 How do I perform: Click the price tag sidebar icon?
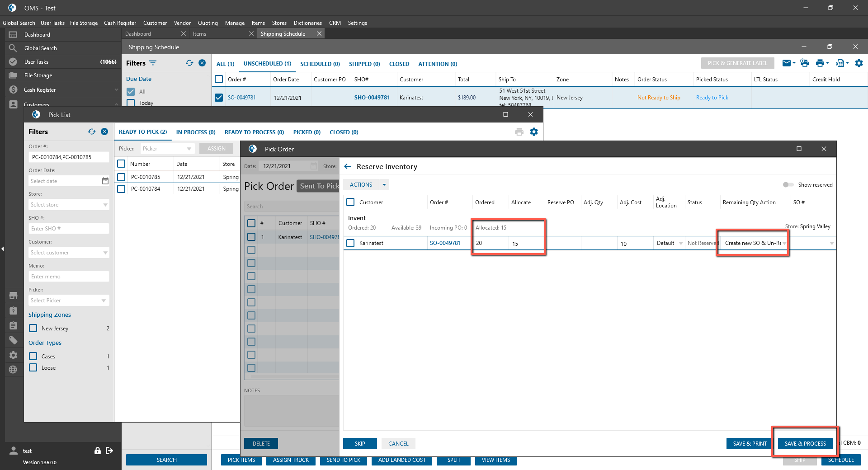13,340
